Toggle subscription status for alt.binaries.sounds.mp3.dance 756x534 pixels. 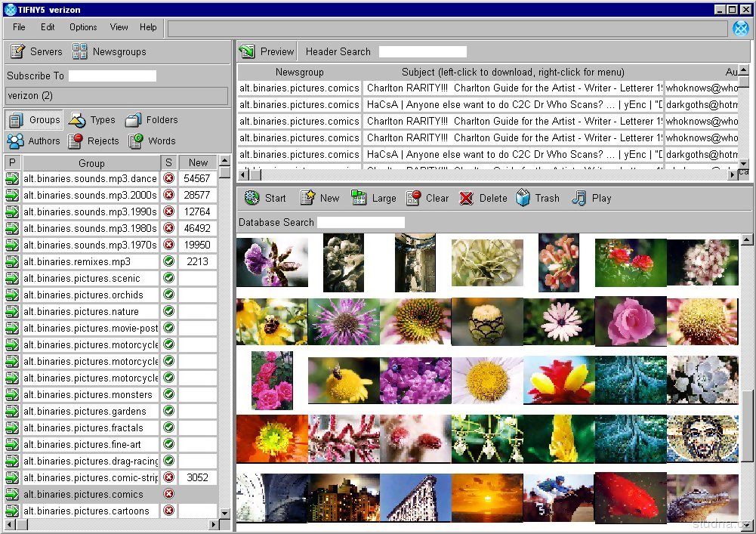coord(168,179)
